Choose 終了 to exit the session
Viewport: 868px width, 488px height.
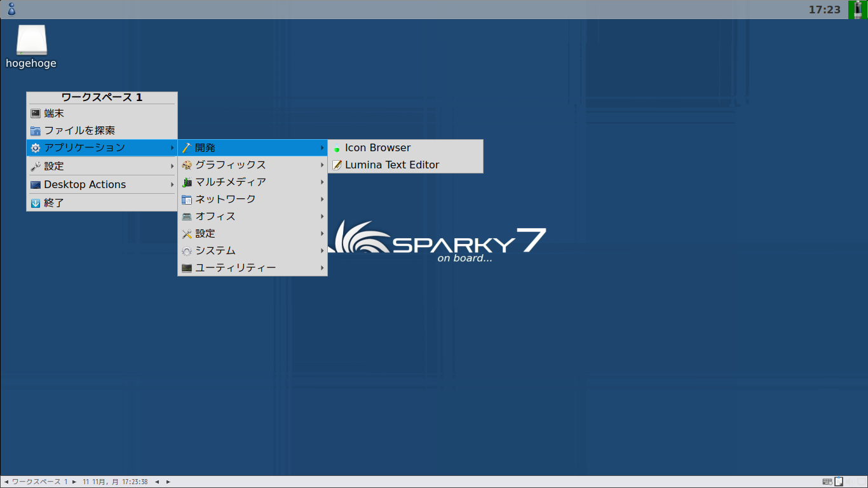(x=102, y=203)
